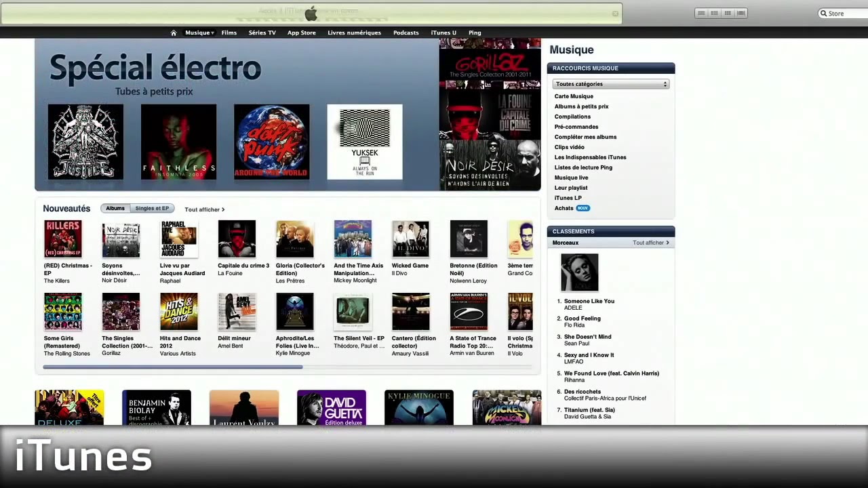This screenshot has width=868, height=488.
Task: Open Faithless Insomnia 2005 cover
Action: click(178, 142)
